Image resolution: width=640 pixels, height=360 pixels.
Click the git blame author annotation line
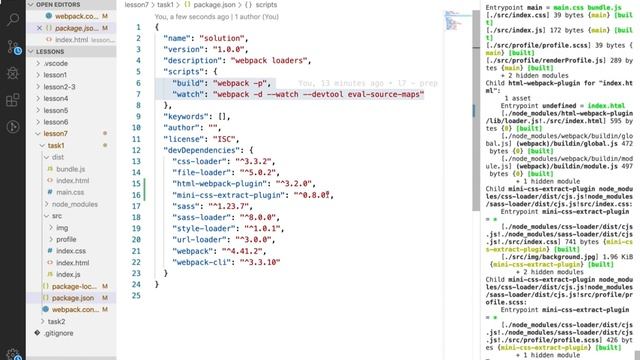click(217, 17)
